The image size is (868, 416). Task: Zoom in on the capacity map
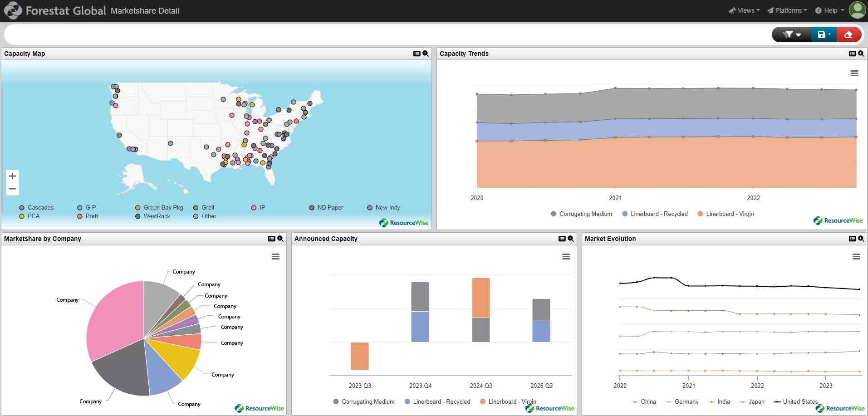13,176
